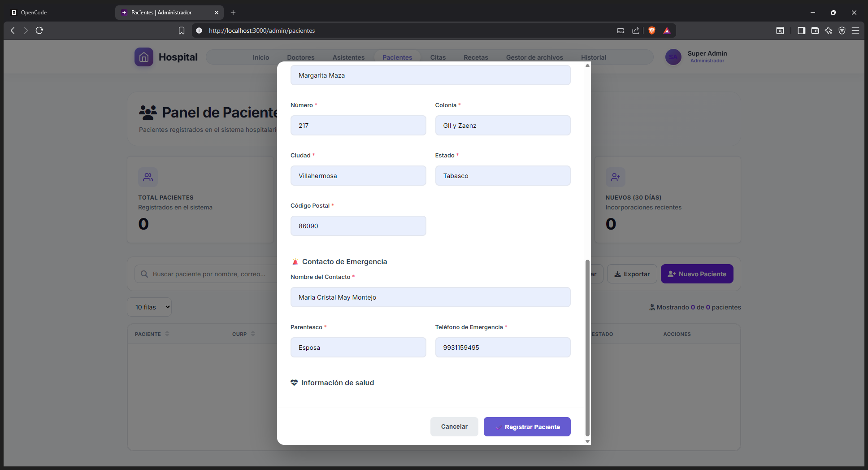Click the Parentesco field Esposa
The image size is (868, 470).
click(x=358, y=348)
